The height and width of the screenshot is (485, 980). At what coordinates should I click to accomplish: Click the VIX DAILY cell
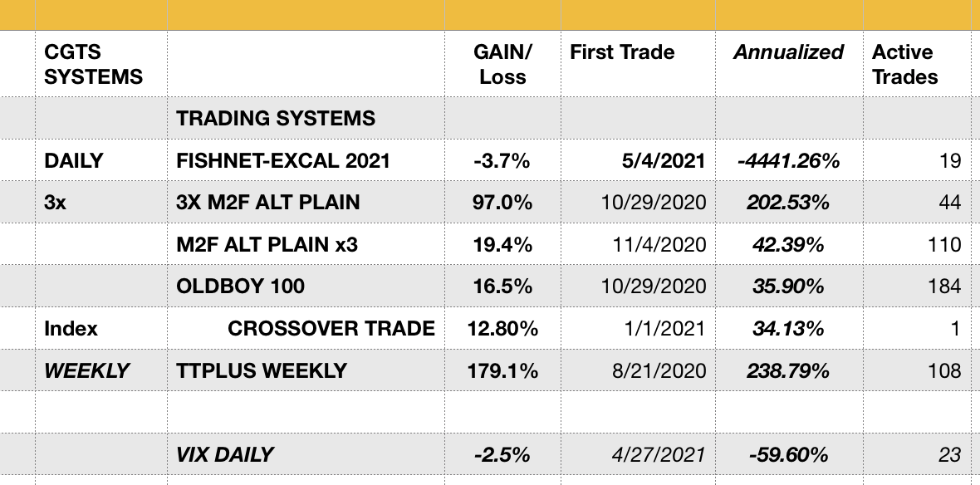coord(225,454)
